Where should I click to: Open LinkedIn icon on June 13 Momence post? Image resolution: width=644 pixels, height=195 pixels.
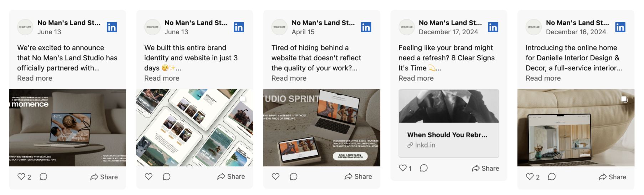112,27
